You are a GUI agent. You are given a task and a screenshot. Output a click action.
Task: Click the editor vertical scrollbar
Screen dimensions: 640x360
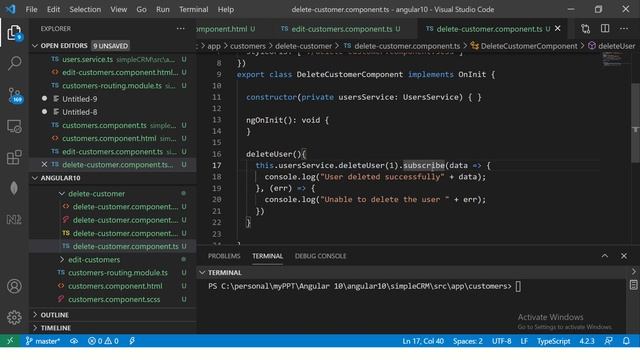[x=635, y=122]
